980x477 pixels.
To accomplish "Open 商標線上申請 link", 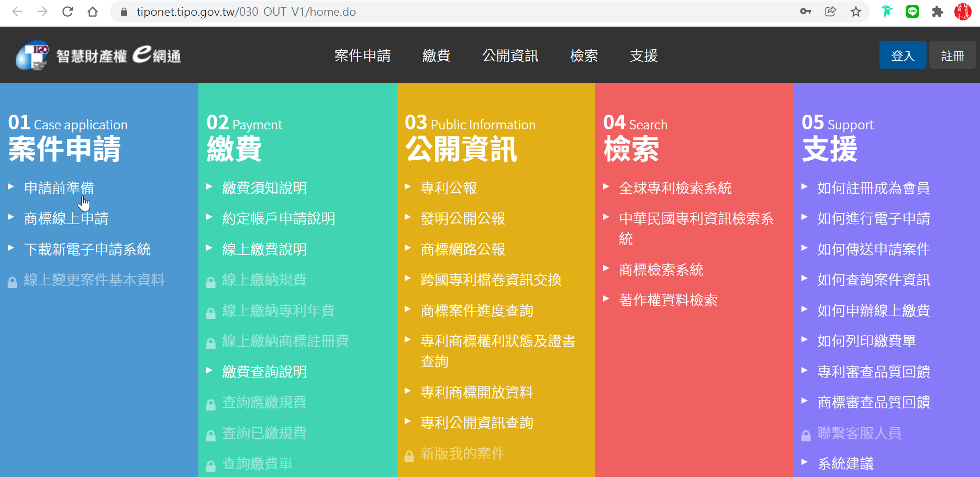I will [x=66, y=218].
